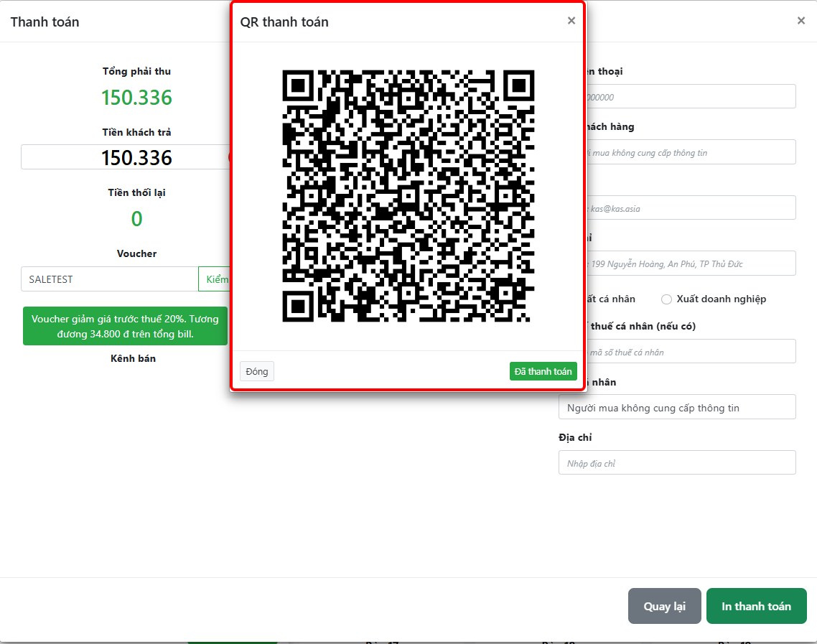Confirm with the Đã thanh toán button
817x644 pixels.
pyautogui.click(x=543, y=371)
